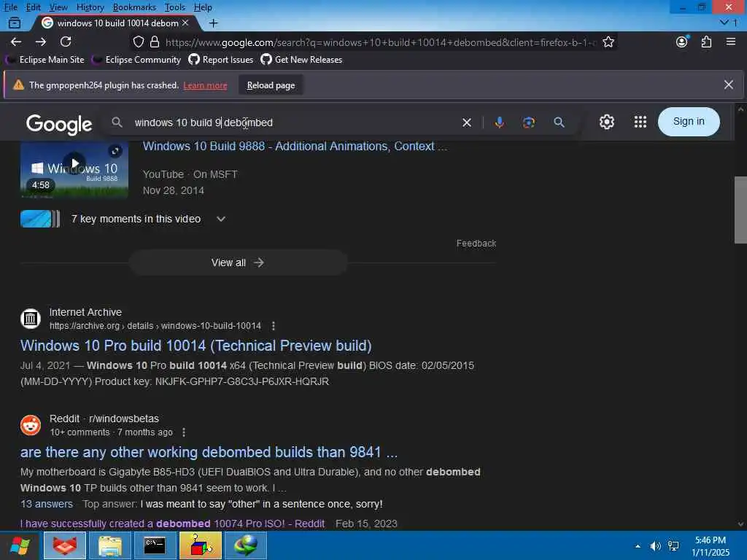Expand the video preview using corner icon

115,152
